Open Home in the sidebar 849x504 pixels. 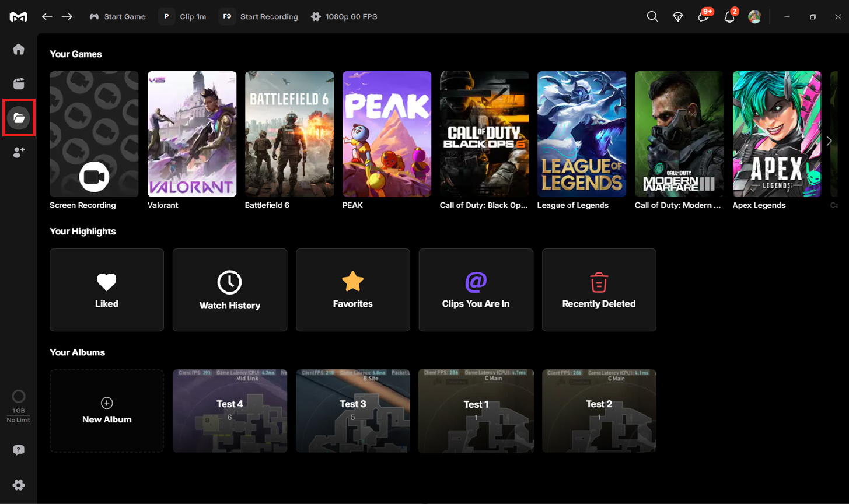[x=19, y=49]
